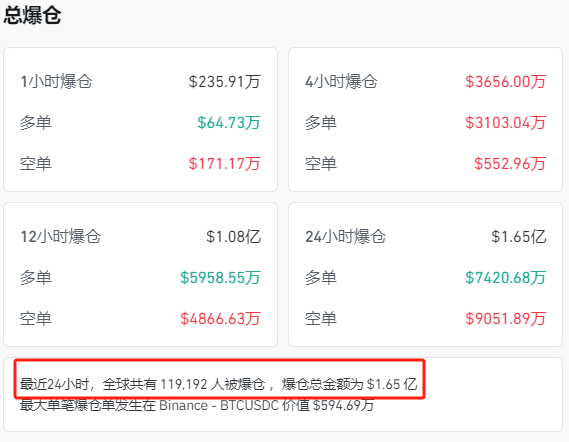Click the $7420.68万 long value
Image resolution: width=569 pixels, height=442 pixels.
[x=506, y=278]
